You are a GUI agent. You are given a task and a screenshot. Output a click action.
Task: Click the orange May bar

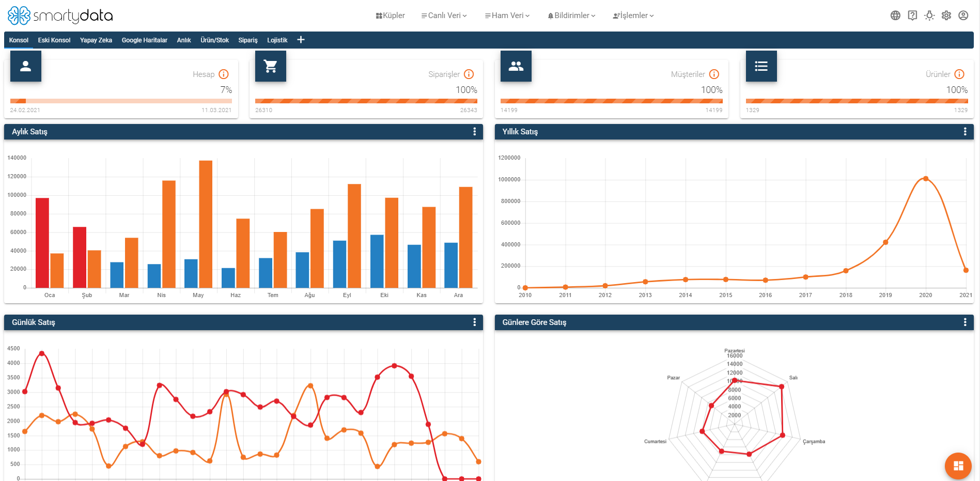pos(206,224)
